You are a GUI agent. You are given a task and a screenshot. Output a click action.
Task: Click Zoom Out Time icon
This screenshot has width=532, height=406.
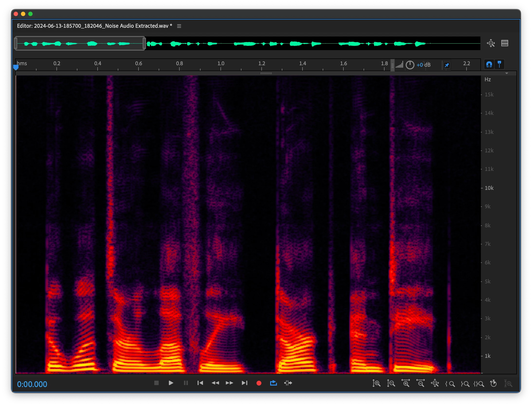pyautogui.click(x=421, y=383)
